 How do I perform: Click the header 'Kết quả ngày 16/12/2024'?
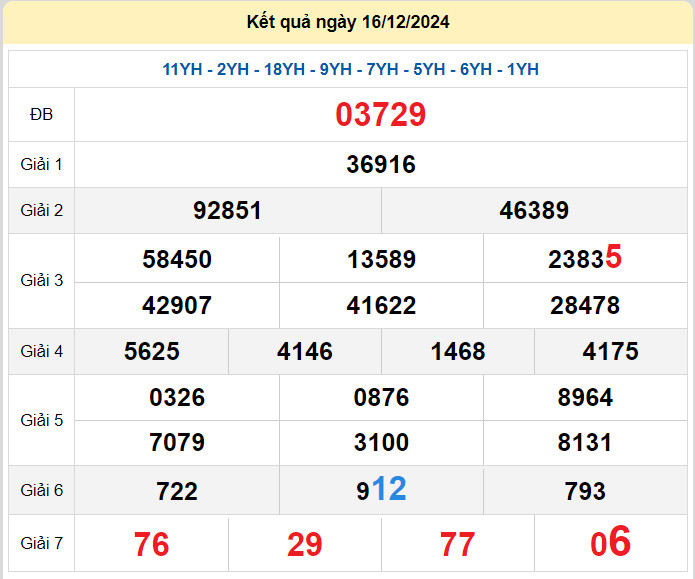tap(348, 22)
